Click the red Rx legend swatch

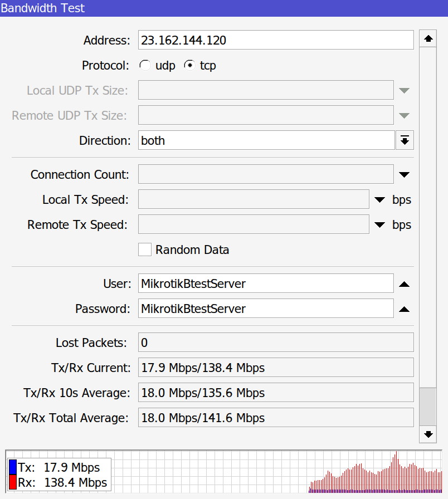(13, 482)
